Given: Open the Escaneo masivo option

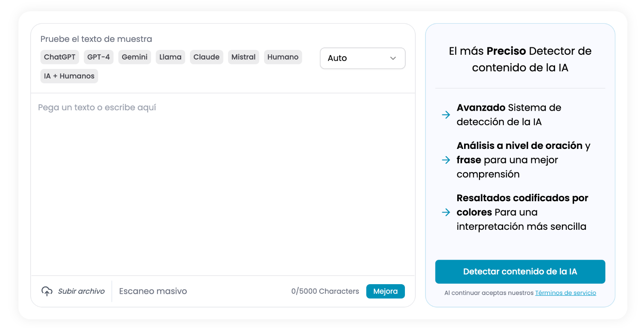Looking at the screenshot, I should click(x=153, y=291).
